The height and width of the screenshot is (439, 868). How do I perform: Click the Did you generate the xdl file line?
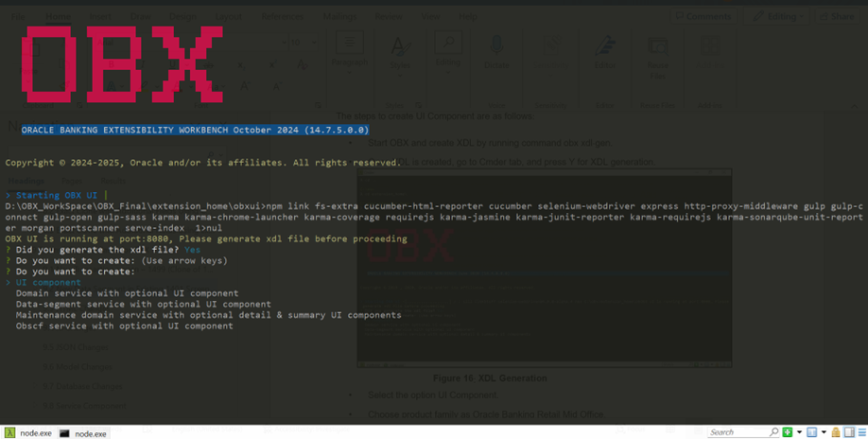[x=102, y=250]
